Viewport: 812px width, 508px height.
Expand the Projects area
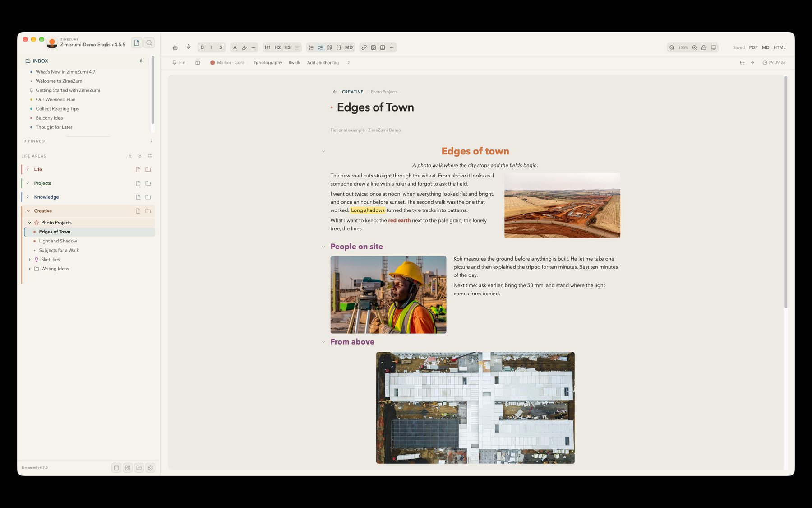[x=28, y=183]
